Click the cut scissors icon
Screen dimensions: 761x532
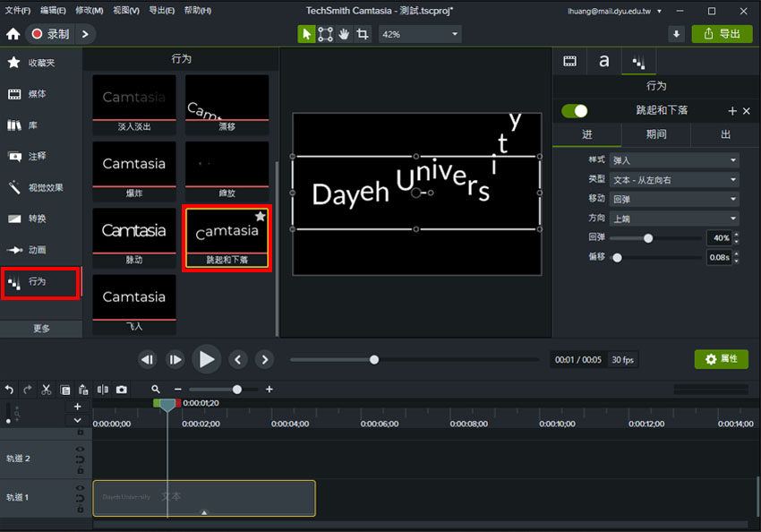[x=46, y=390]
